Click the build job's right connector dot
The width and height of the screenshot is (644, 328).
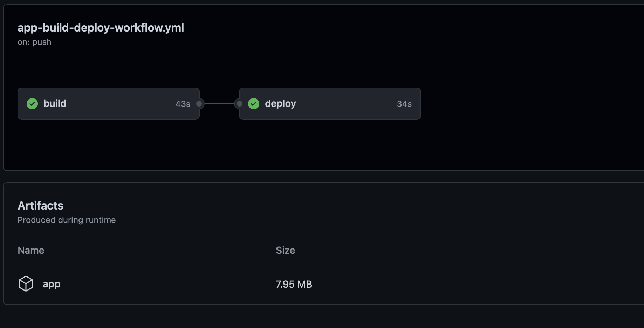click(199, 104)
